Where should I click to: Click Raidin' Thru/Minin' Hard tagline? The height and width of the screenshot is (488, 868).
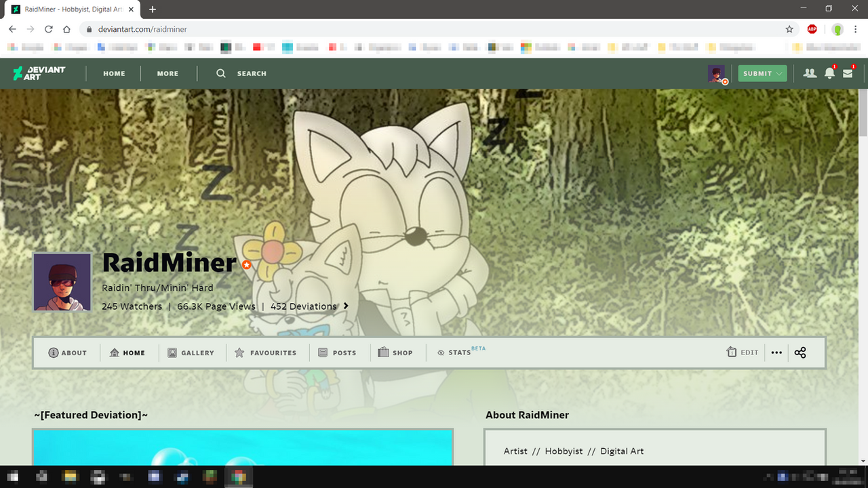point(157,287)
